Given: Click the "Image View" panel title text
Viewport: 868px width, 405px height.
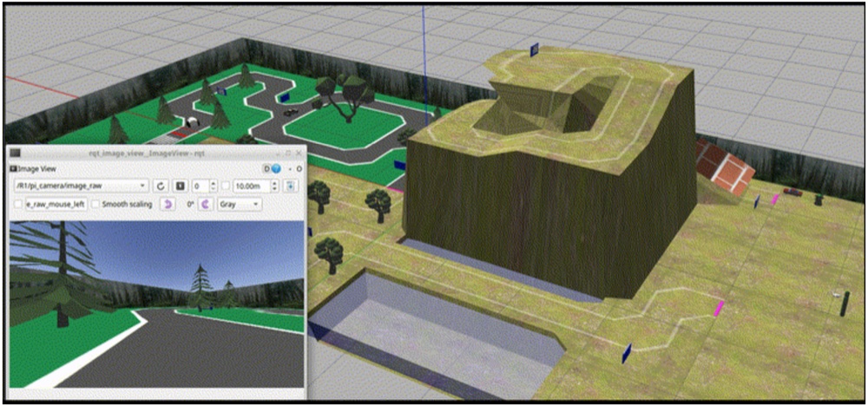Looking at the screenshot, I should point(36,168).
